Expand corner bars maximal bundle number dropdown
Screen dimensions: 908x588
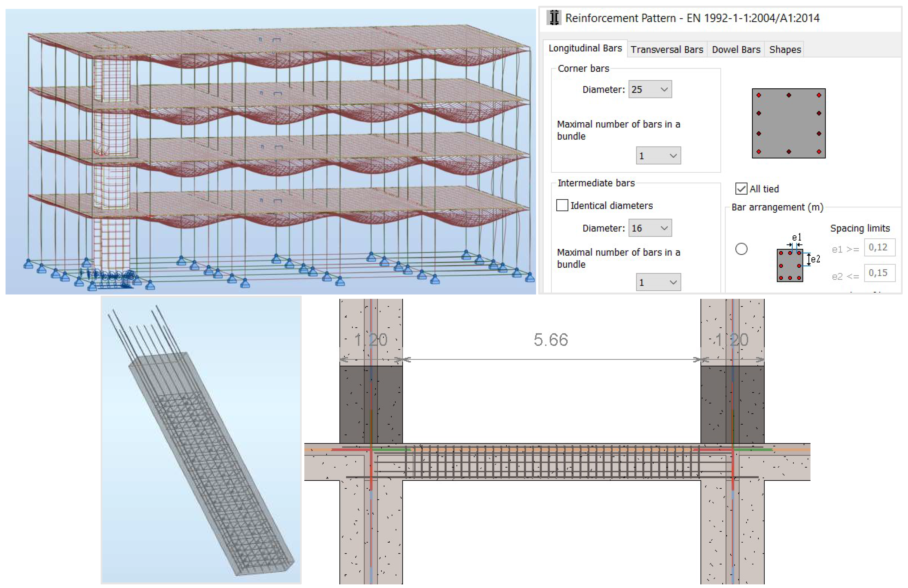tap(658, 156)
